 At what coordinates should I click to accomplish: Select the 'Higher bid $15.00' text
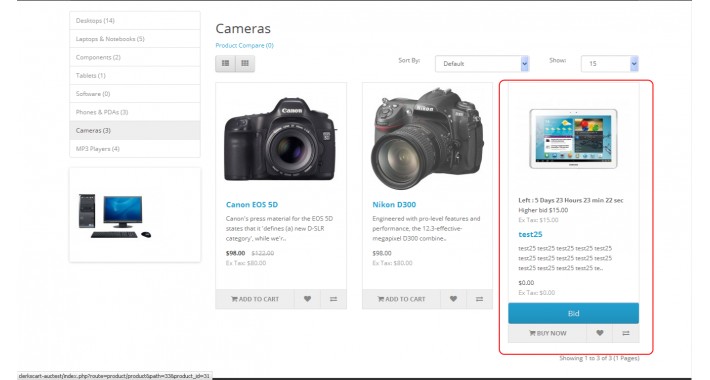point(543,210)
